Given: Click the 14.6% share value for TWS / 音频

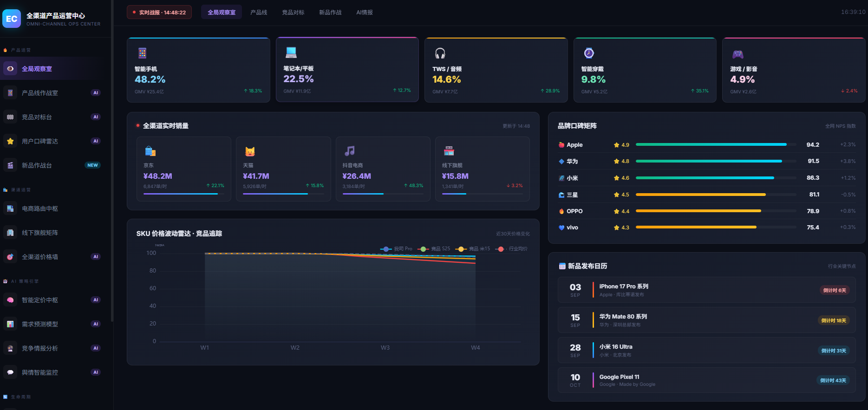Looking at the screenshot, I should coord(447,79).
